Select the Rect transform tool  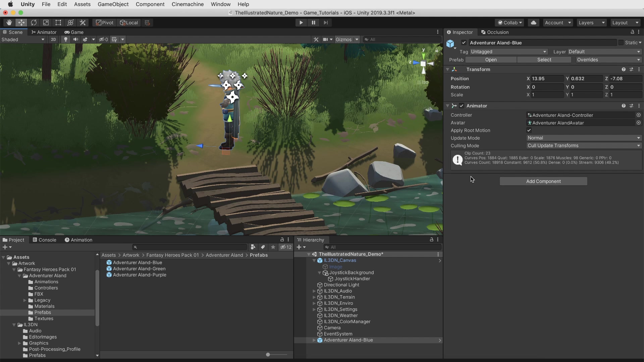(x=58, y=22)
